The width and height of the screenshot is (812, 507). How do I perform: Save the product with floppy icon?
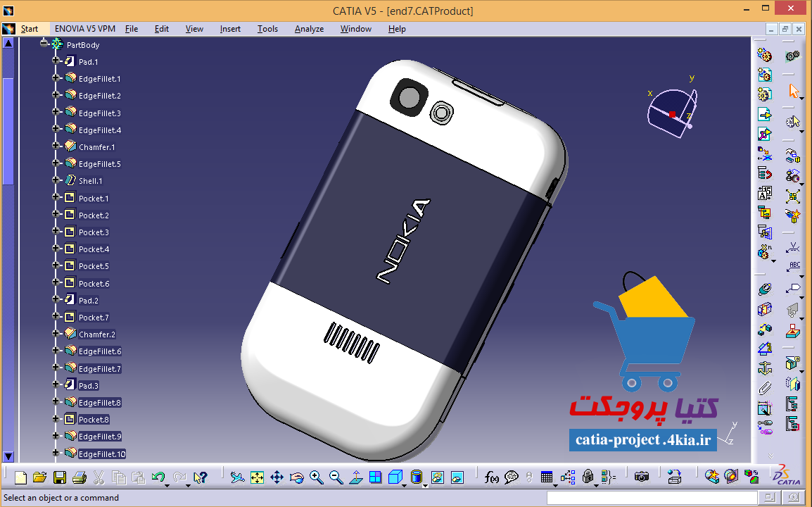60,477
